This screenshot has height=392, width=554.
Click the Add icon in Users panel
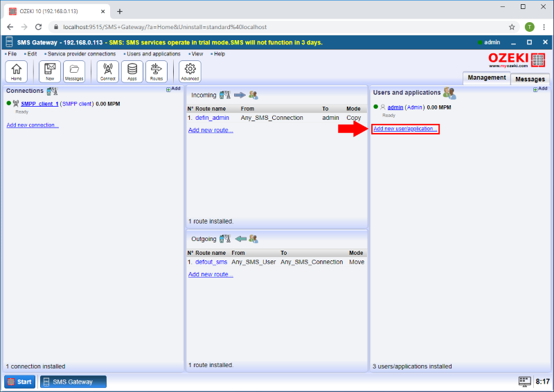tap(540, 89)
